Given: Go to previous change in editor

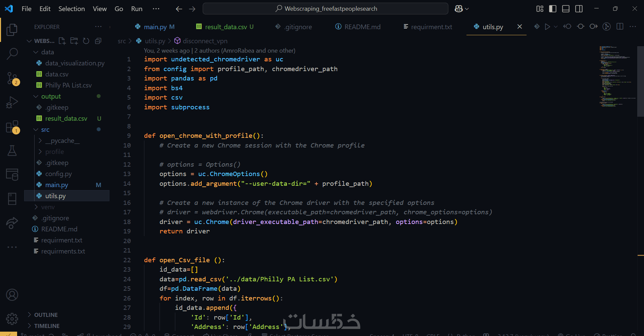Looking at the screenshot, I should (567, 26).
